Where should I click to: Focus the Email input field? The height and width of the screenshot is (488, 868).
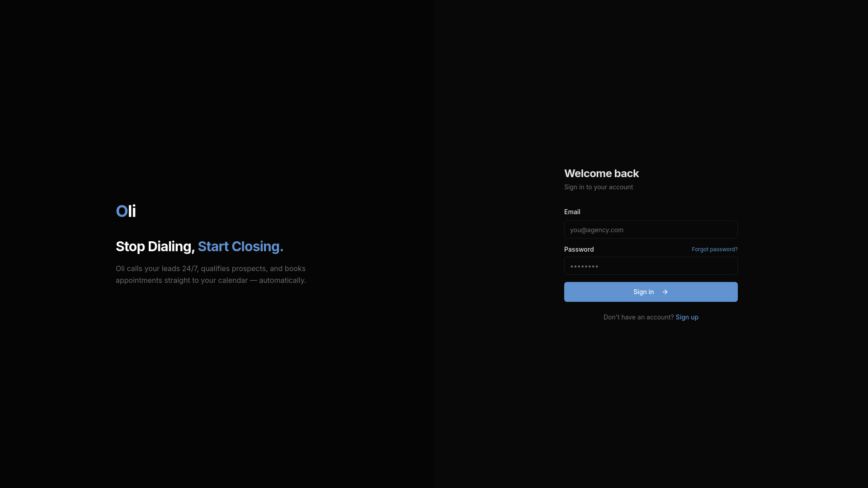point(651,230)
